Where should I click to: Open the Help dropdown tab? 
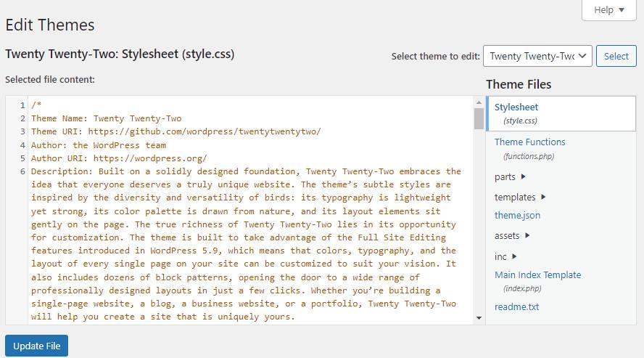[608, 10]
